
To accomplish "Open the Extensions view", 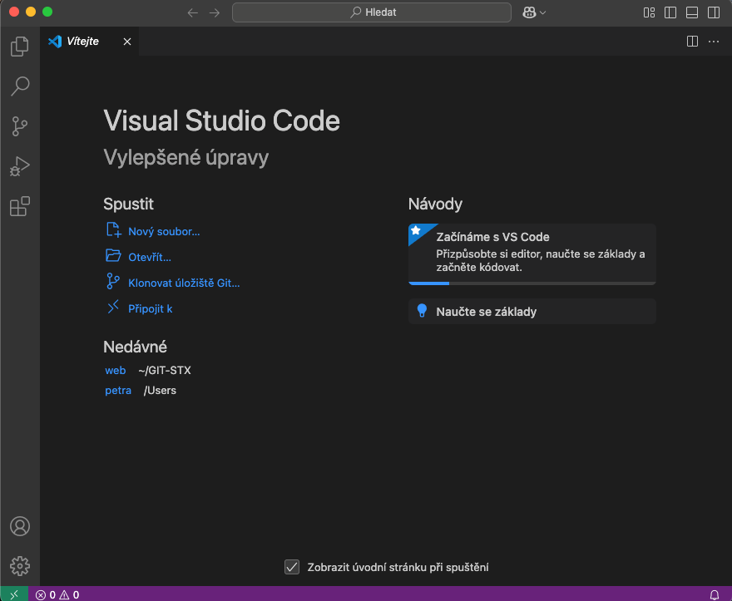I will click(x=19, y=207).
